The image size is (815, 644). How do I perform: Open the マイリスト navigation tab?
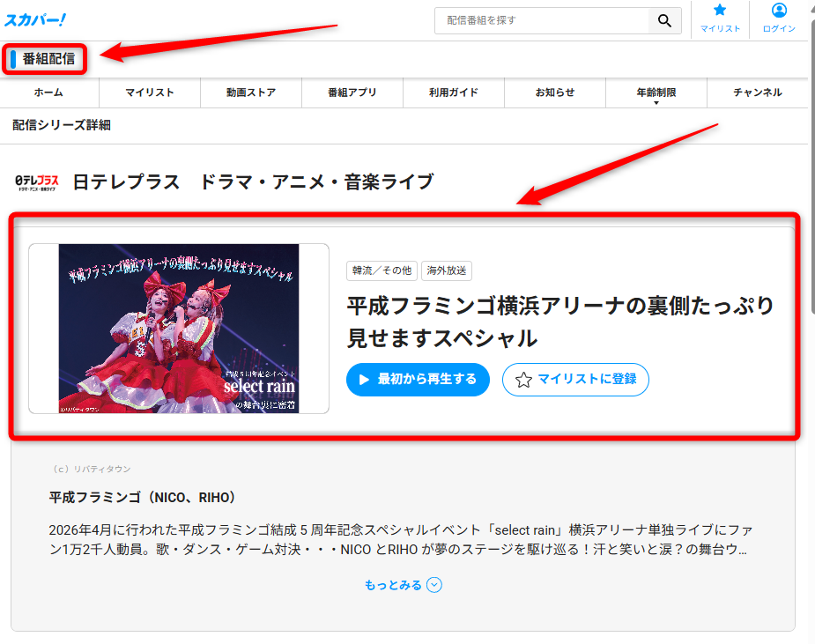[150, 93]
